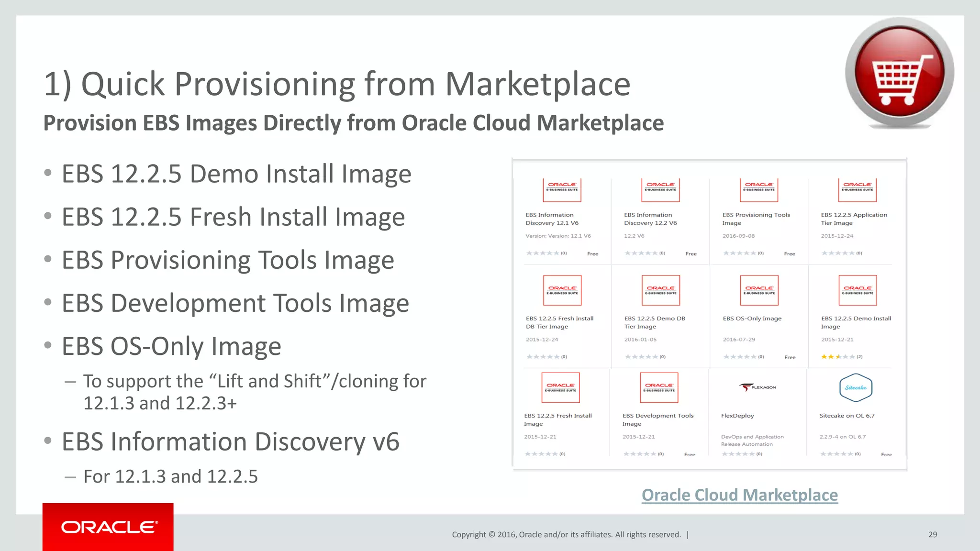The image size is (980, 551).
Task: Select the EBS Information Discovery 12.2 V6 Oracle logo
Action: [x=660, y=190]
